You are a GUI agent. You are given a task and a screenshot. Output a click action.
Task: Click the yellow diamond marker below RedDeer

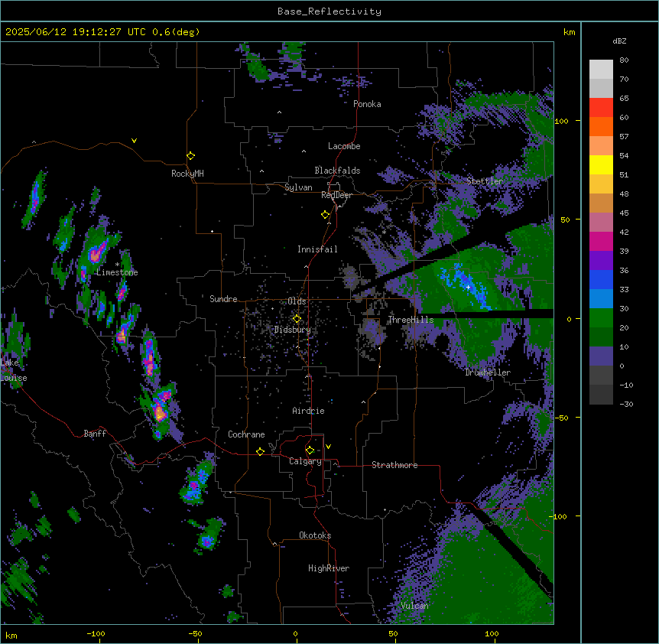click(325, 215)
